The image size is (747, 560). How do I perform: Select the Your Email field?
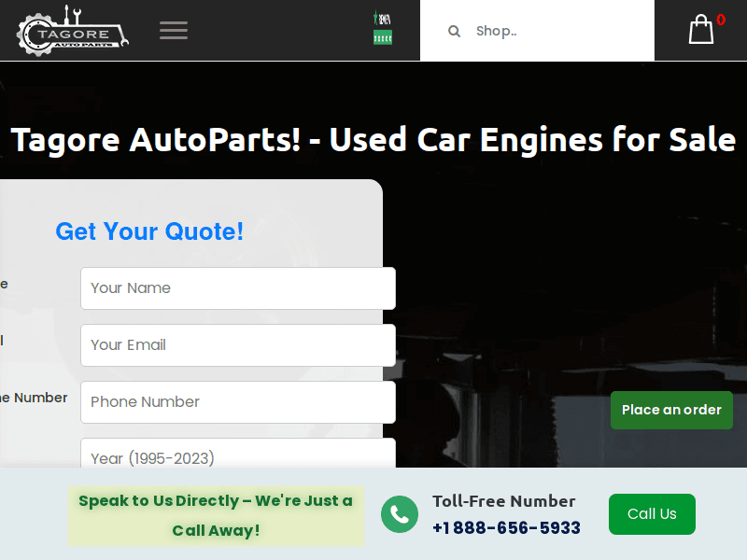[x=237, y=345]
